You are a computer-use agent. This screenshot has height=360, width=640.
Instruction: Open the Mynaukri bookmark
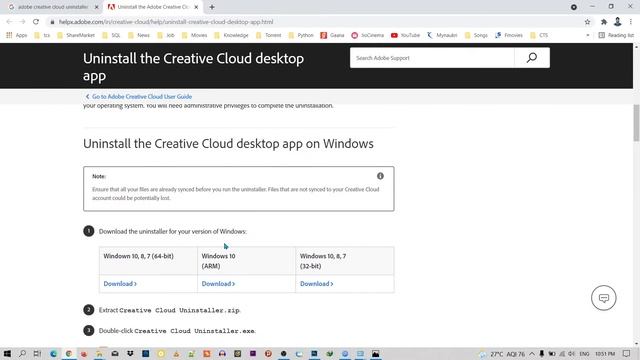point(442,36)
